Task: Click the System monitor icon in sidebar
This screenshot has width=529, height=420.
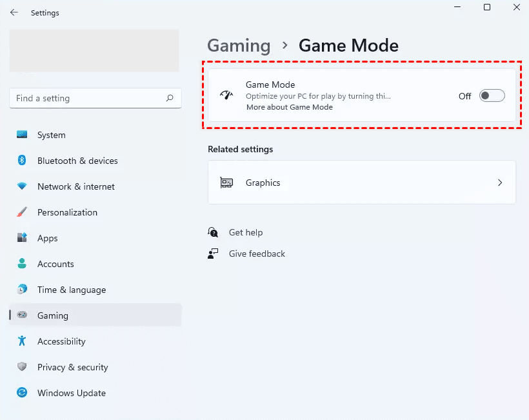Action: pyautogui.click(x=23, y=135)
